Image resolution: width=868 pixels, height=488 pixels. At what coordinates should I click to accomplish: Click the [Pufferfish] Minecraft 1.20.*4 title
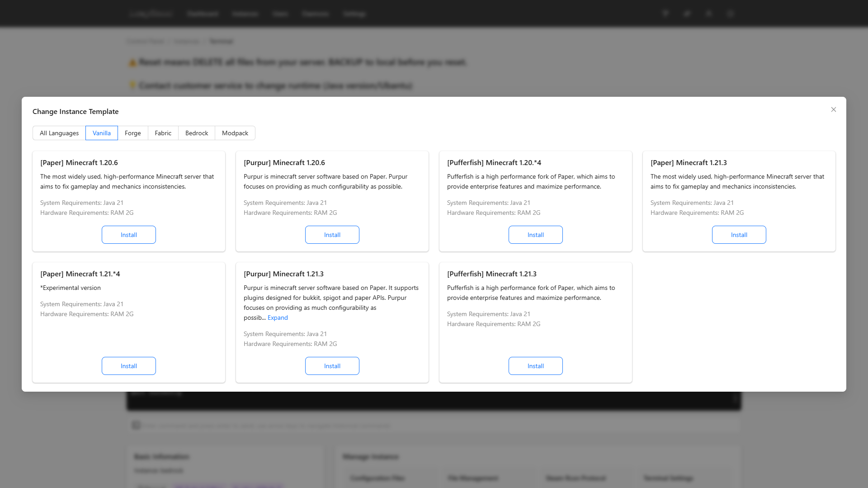(494, 163)
